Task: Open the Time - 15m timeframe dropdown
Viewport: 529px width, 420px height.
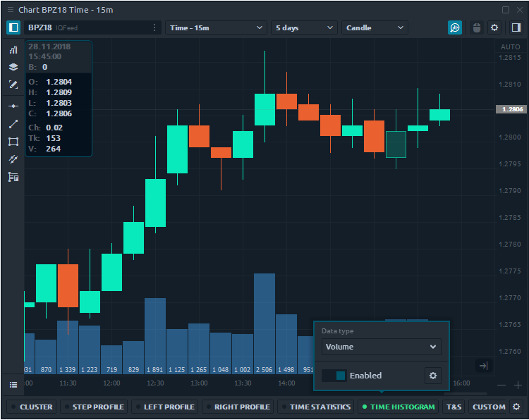Action: coord(216,27)
